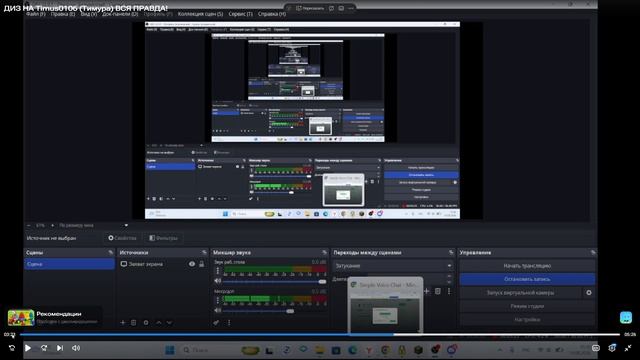Viewport: 640px width, 360px height.
Task: Open the Вид menu in OBS
Action: 89,14
